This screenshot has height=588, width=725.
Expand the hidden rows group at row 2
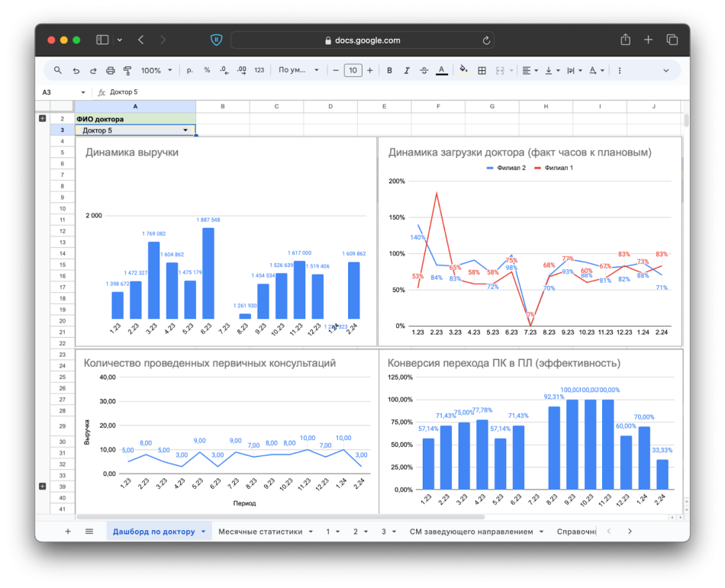click(x=43, y=119)
